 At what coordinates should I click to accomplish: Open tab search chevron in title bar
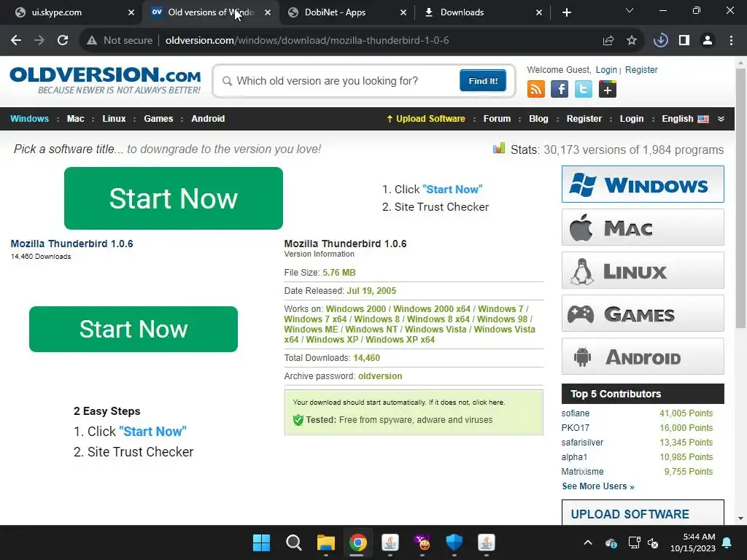(630, 10)
